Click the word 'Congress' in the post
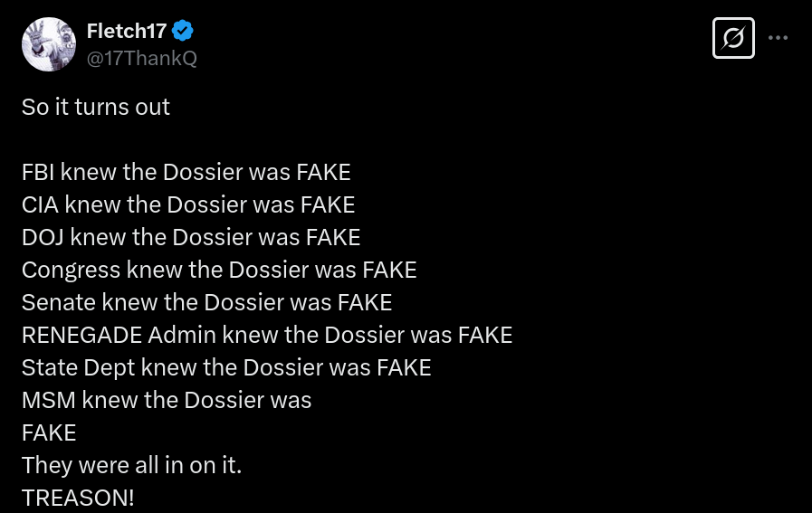This screenshot has height=513, width=812. (x=71, y=271)
